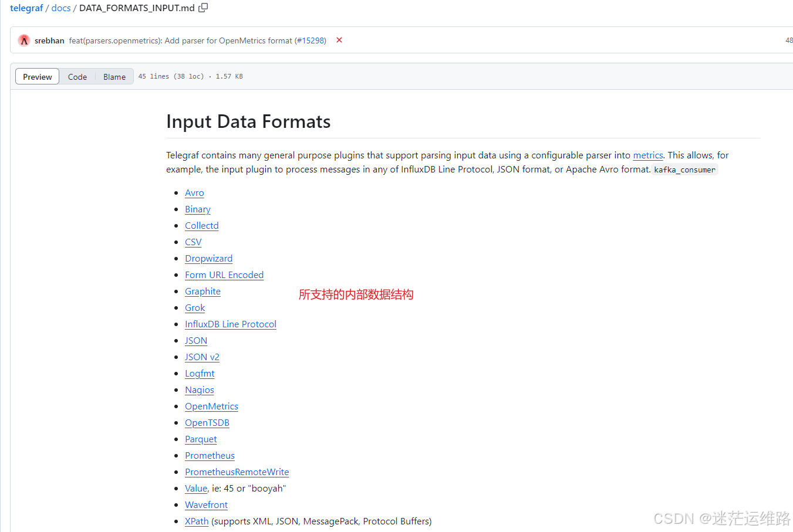The height and width of the screenshot is (532, 793).
Task: Open the Form URL Encoded link
Action: click(224, 275)
